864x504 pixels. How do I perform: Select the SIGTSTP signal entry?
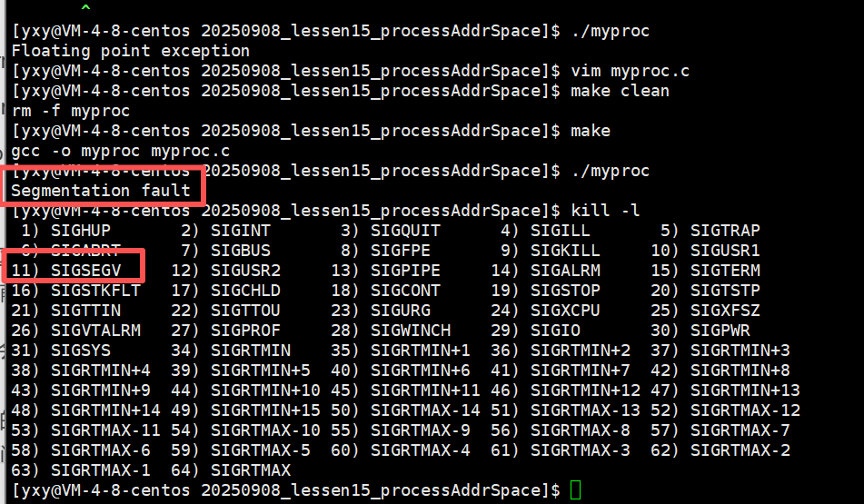[x=705, y=291]
